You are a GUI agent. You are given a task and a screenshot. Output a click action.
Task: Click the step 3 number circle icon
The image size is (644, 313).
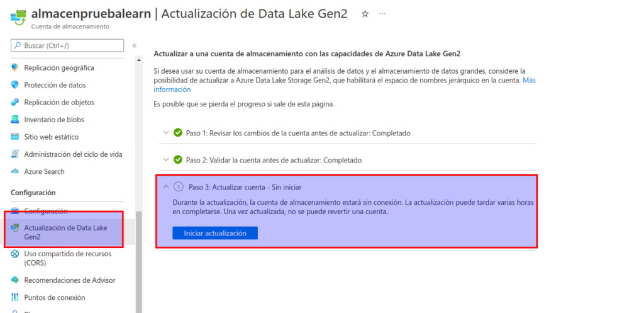point(178,187)
